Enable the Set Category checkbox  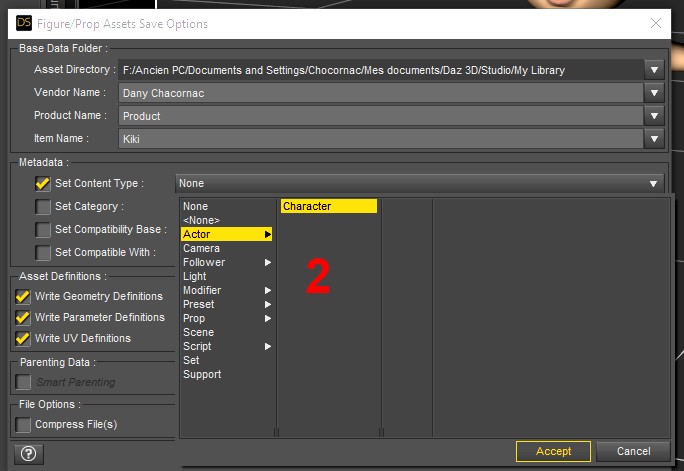click(43, 207)
